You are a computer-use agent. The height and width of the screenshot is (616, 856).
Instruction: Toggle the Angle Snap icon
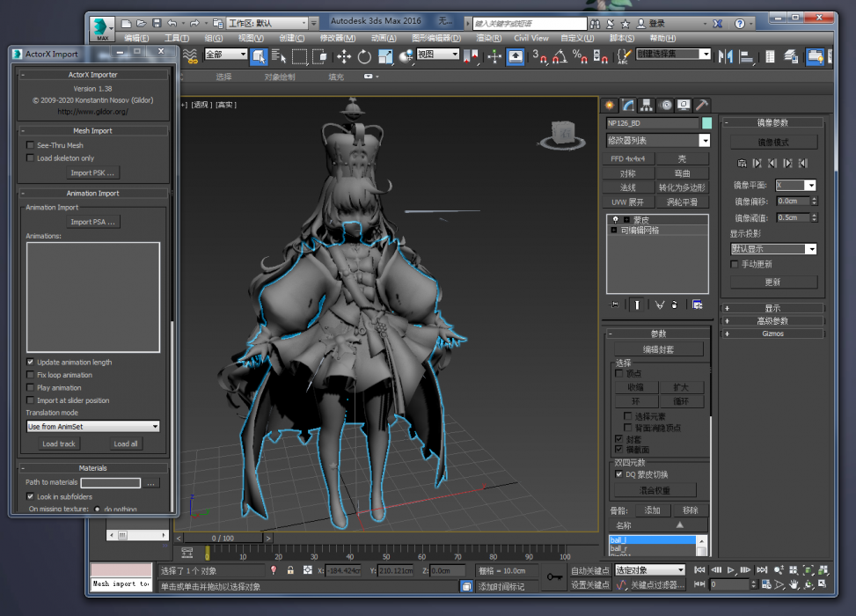[x=560, y=56]
